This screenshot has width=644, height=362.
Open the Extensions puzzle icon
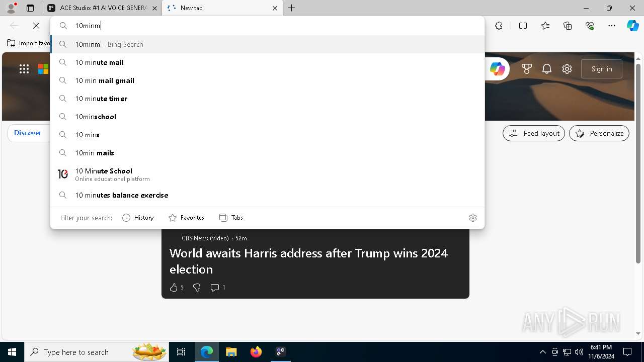click(499, 26)
